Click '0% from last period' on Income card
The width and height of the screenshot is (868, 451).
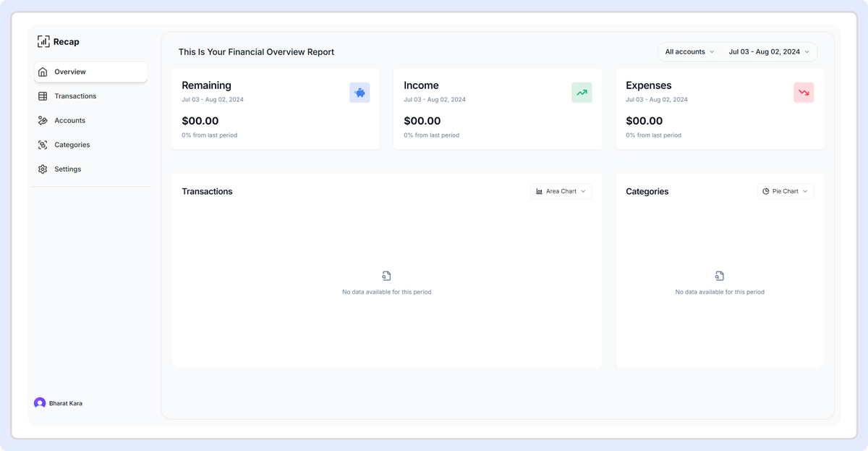coord(431,135)
